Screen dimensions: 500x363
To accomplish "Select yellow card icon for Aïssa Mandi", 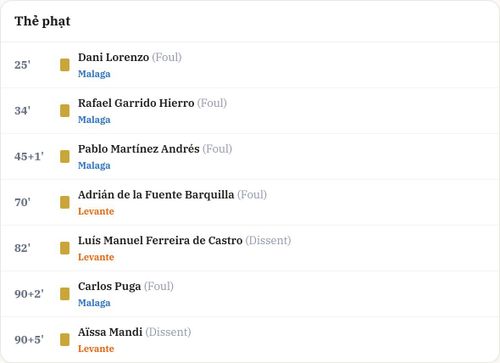I will (x=65, y=340).
